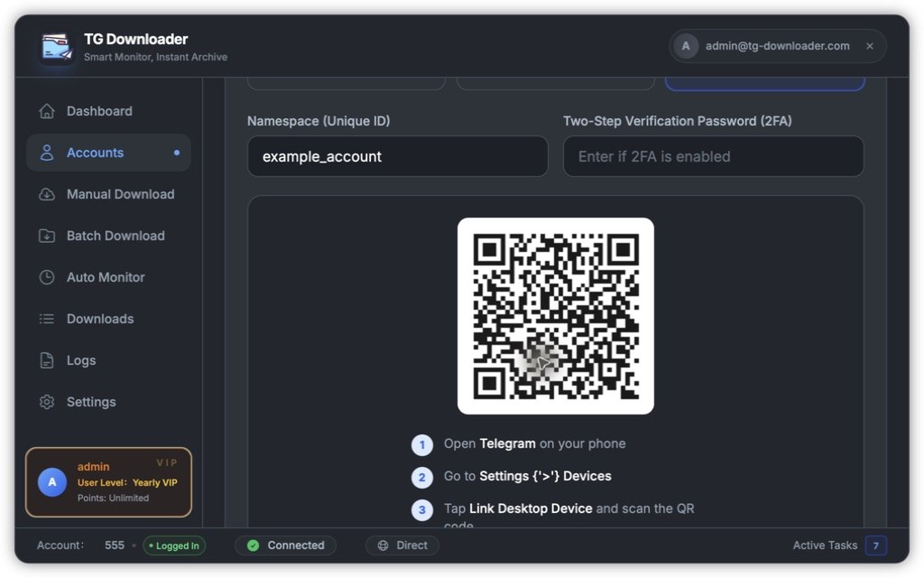Viewport: 924px width, 578px height.
Task: Open the Settings page
Action: pyautogui.click(x=108, y=402)
